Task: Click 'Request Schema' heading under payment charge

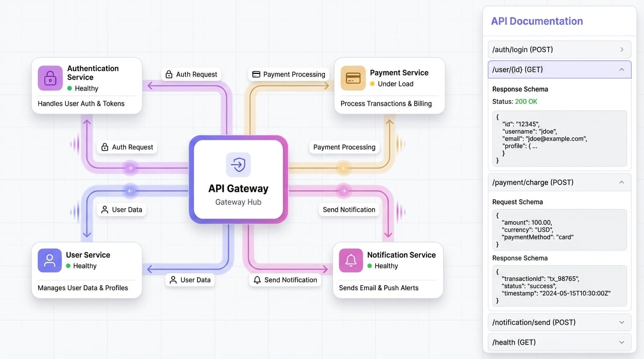Action: click(x=518, y=202)
